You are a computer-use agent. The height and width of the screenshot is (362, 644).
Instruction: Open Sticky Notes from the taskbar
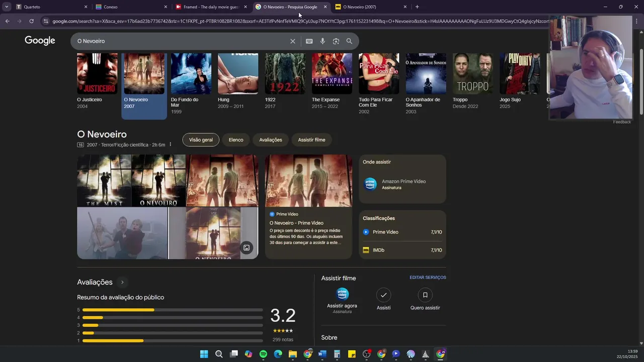pyautogui.click(x=352, y=354)
